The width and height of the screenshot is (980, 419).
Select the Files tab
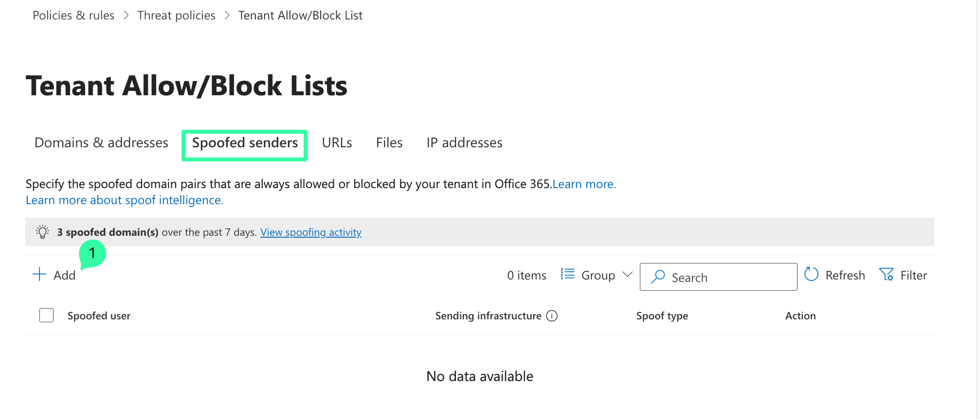[389, 143]
